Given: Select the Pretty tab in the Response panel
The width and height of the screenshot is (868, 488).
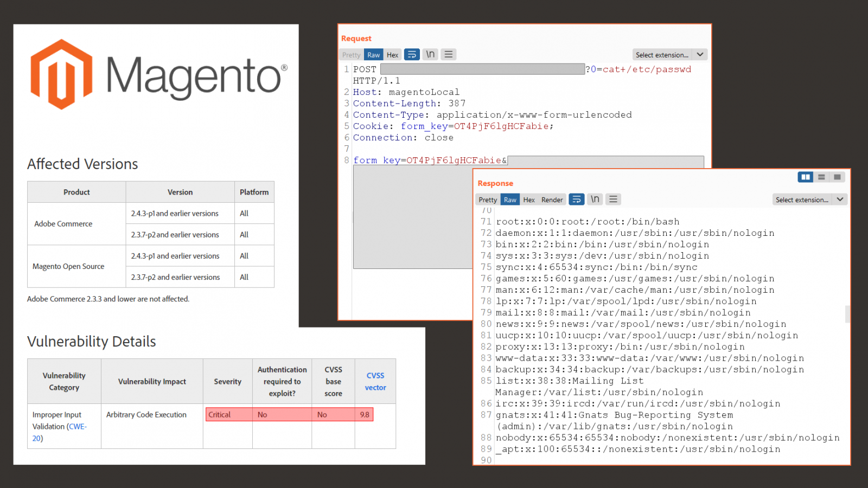Looking at the screenshot, I should tap(487, 199).
